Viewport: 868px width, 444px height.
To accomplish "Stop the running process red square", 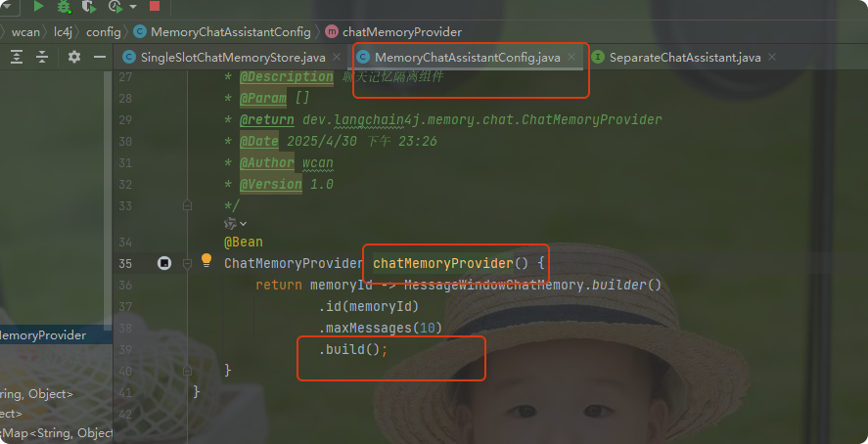I will (x=155, y=6).
